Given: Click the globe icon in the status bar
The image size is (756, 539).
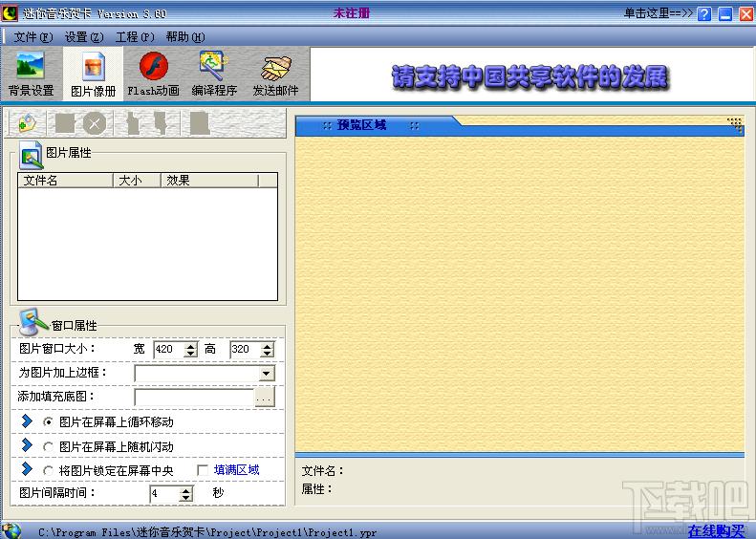Looking at the screenshot, I should (x=11, y=530).
